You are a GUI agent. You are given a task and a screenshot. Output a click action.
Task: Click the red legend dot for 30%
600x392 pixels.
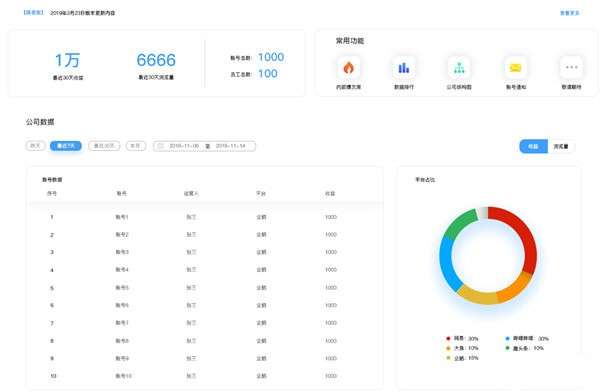[x=448, y=338]
